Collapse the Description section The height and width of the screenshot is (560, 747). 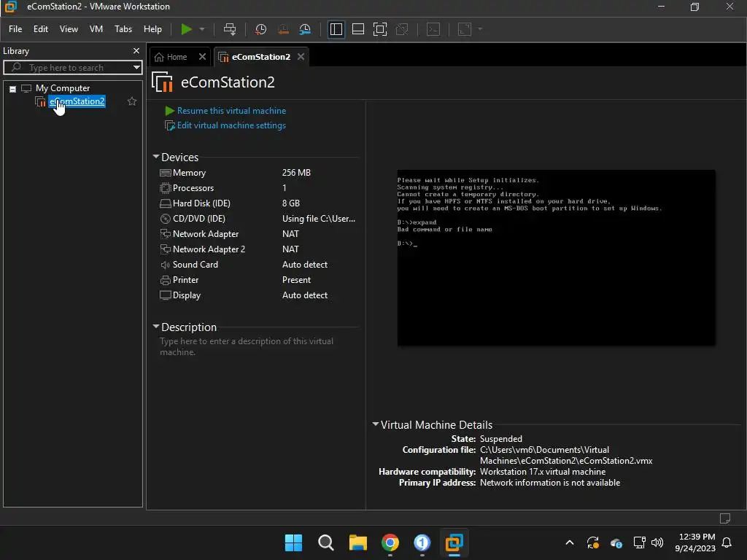(x=156, y=326)
